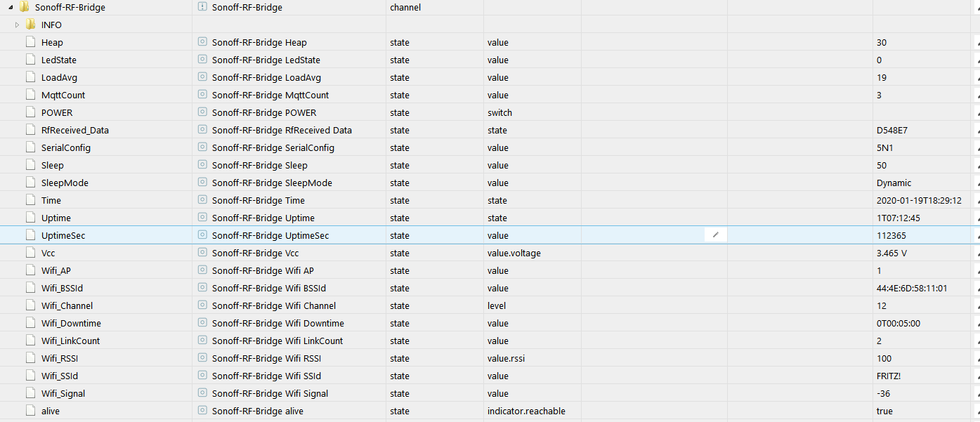Select the Wifi_Signal tree item
The image size is (980, 422).
click(x=63, y=393)
